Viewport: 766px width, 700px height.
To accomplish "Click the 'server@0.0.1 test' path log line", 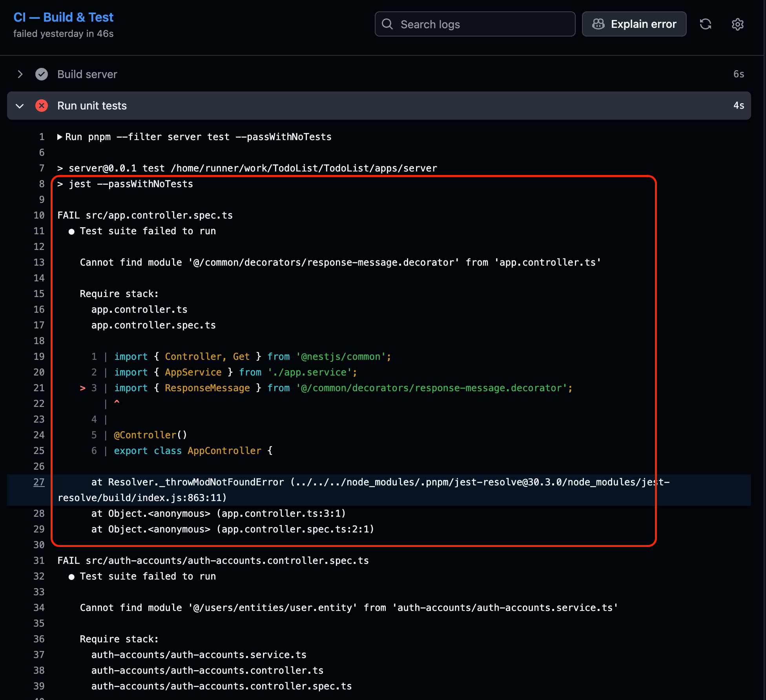I will 247,168.
